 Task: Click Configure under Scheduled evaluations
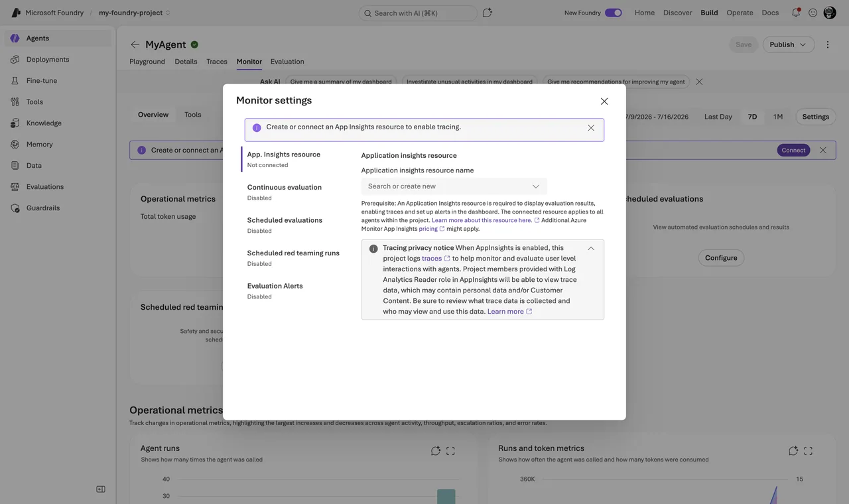coord(721,258)
